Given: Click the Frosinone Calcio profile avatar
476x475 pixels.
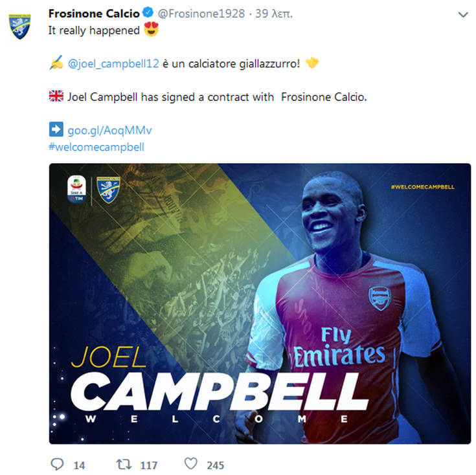Looking at the screenshot, I should tap(19, 27).
